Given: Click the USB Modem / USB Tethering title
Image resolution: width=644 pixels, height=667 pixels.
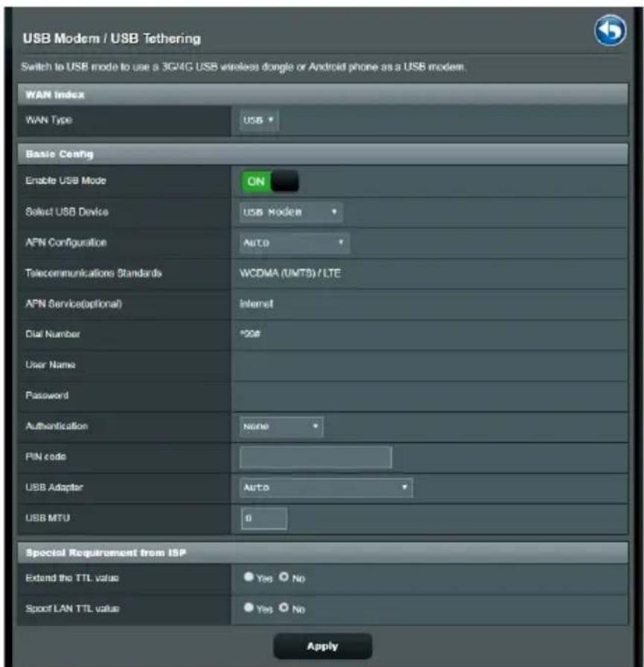Looking at the screenshot, I should point(112,38).
